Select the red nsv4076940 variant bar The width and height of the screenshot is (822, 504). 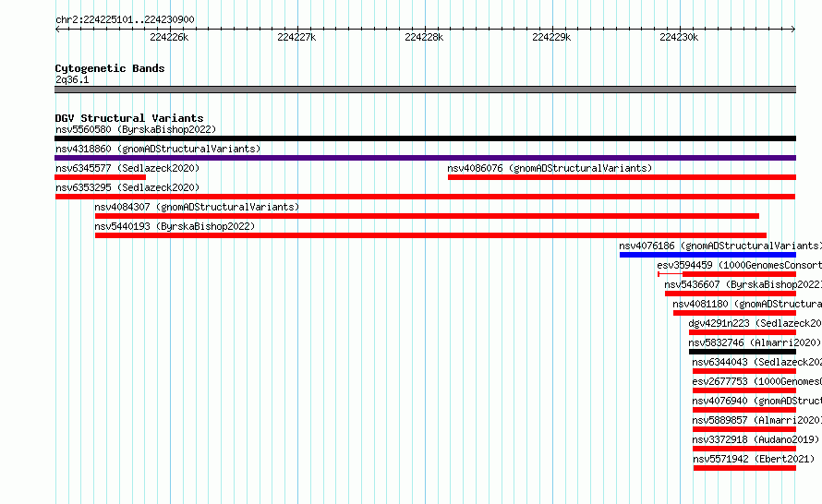pos(744,410)
